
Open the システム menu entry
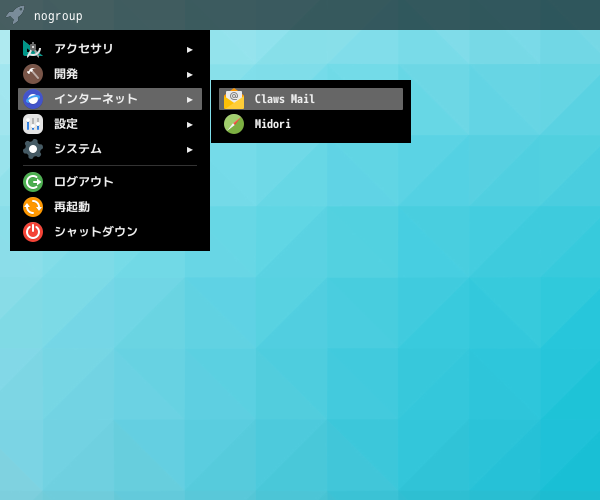point(110,149)
